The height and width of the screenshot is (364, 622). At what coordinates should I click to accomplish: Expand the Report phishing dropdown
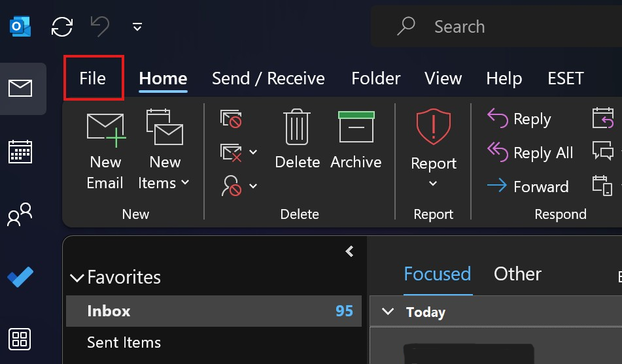pos(433,148)
